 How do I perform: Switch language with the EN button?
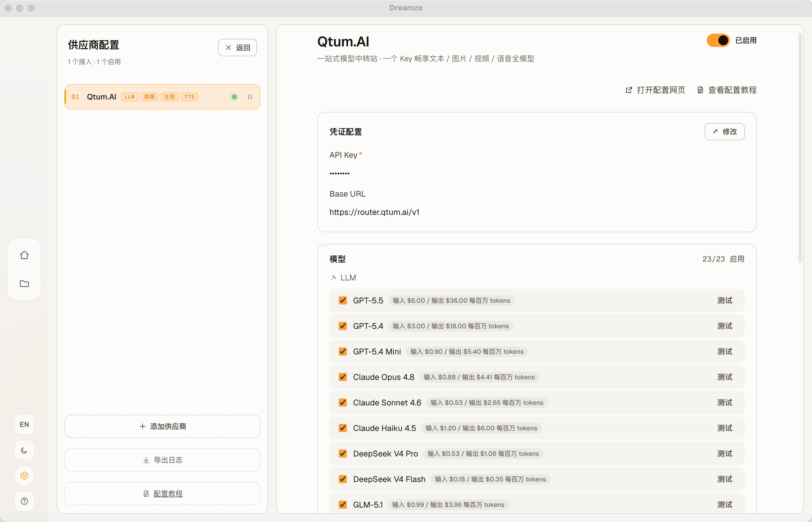24,424
